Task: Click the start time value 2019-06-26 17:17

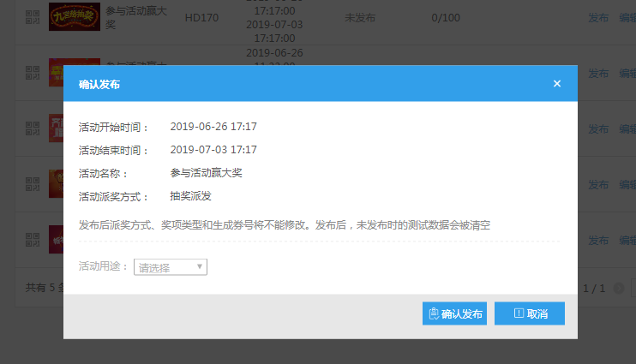Action: click(x=213, y=127)
